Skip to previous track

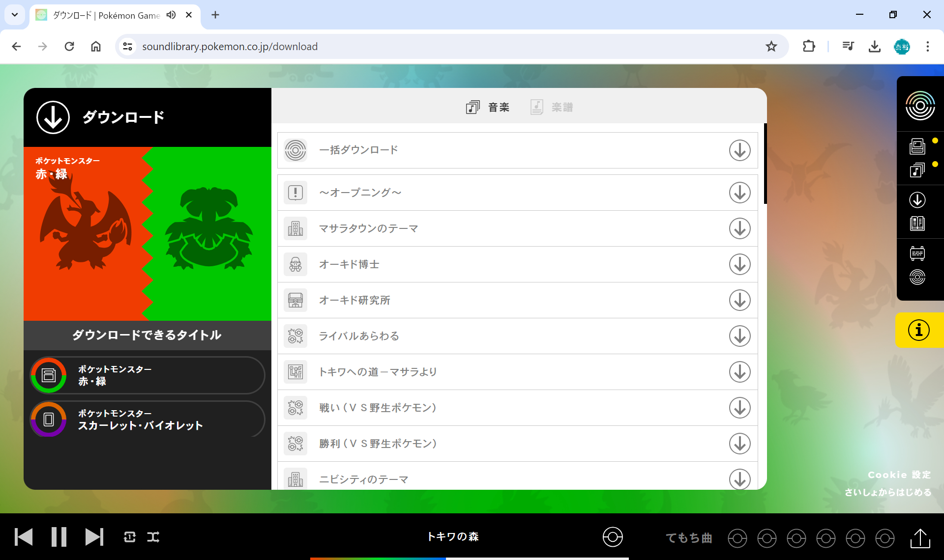click(x=24, y=537)
